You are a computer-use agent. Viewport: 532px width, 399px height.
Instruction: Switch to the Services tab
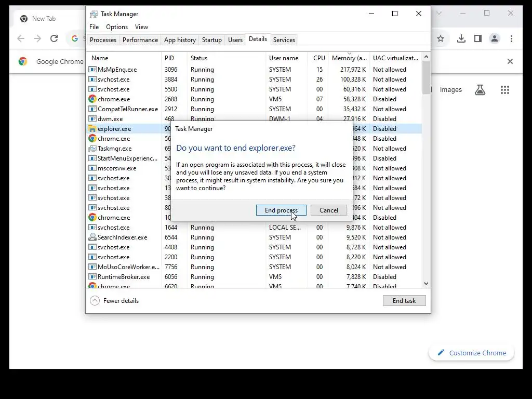coord(284,39)
